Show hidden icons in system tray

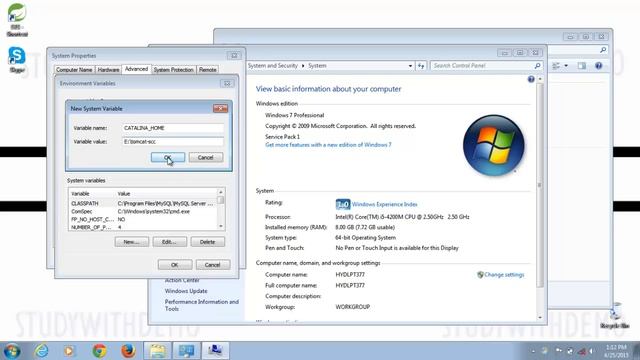tap(533, 351)
